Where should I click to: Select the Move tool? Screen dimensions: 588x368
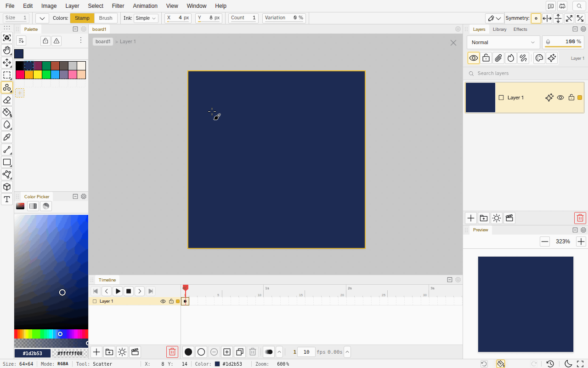click(7, 63)
